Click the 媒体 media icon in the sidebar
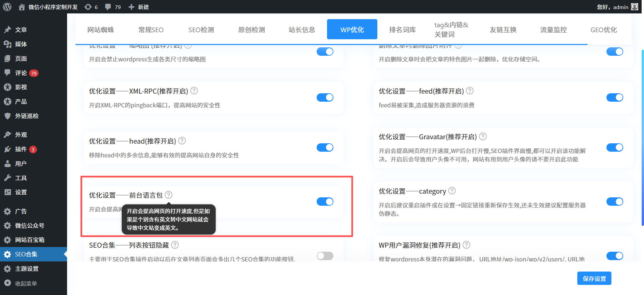Viewport: 644px width, 295px height. (7, 44)
